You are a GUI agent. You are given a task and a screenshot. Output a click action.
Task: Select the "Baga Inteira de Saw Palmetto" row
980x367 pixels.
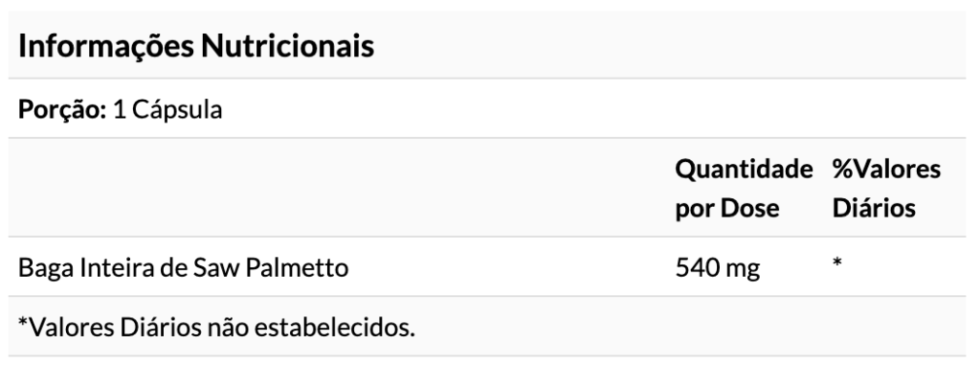(x=487, y=267)
